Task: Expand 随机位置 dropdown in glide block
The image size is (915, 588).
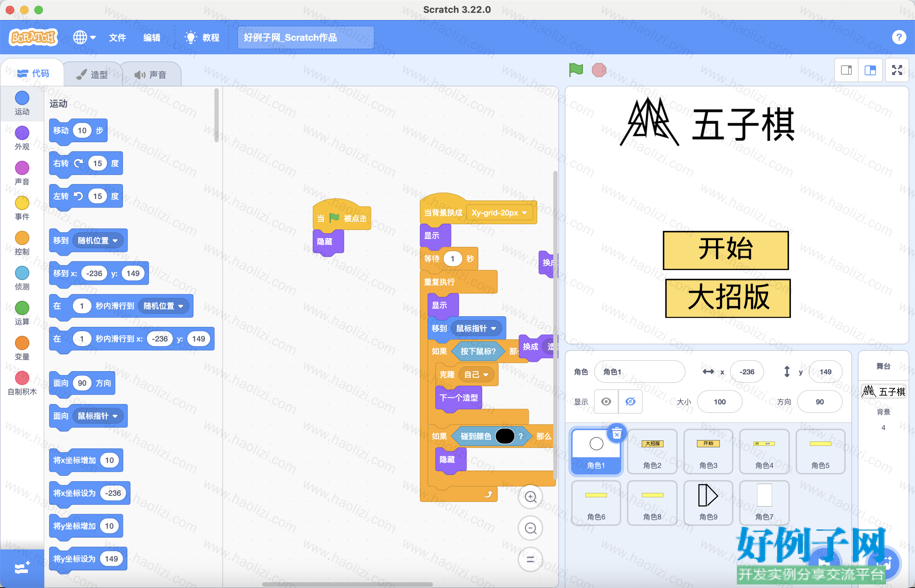Action: (163, 306)
